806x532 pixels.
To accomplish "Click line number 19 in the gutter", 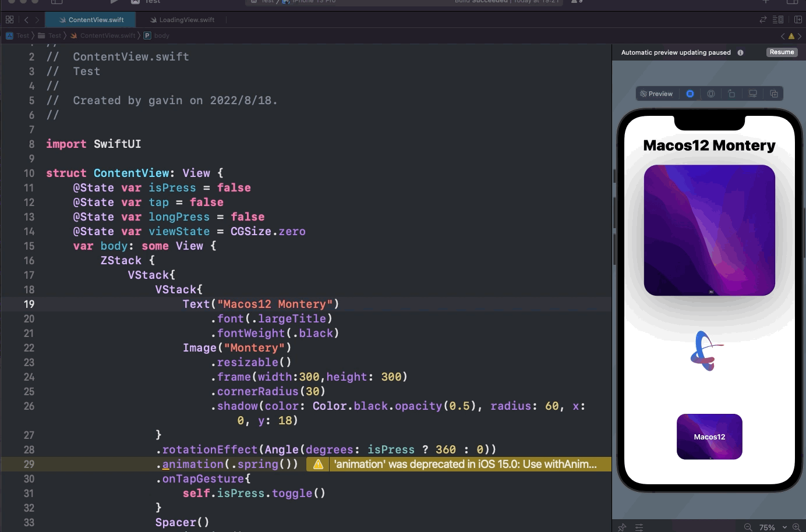I will tap(29, 304).
